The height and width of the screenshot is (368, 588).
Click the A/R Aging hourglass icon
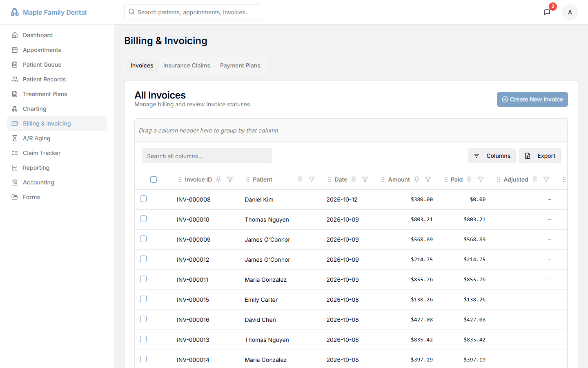pos(15,138)
